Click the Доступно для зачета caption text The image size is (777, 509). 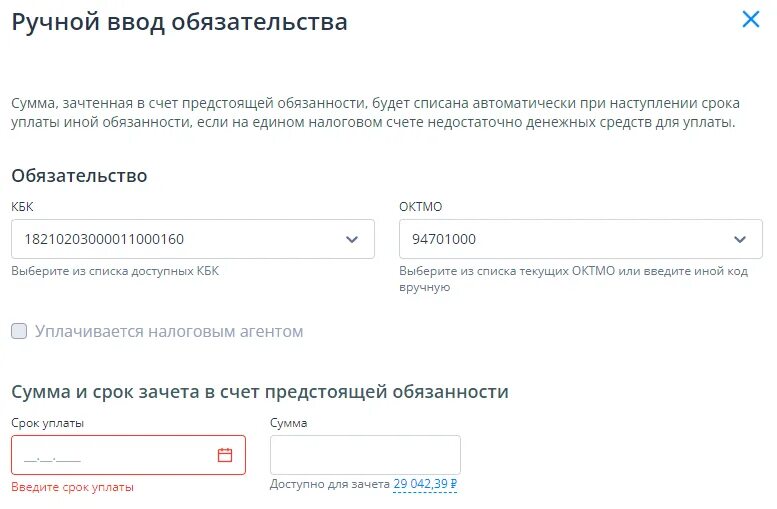330,484
